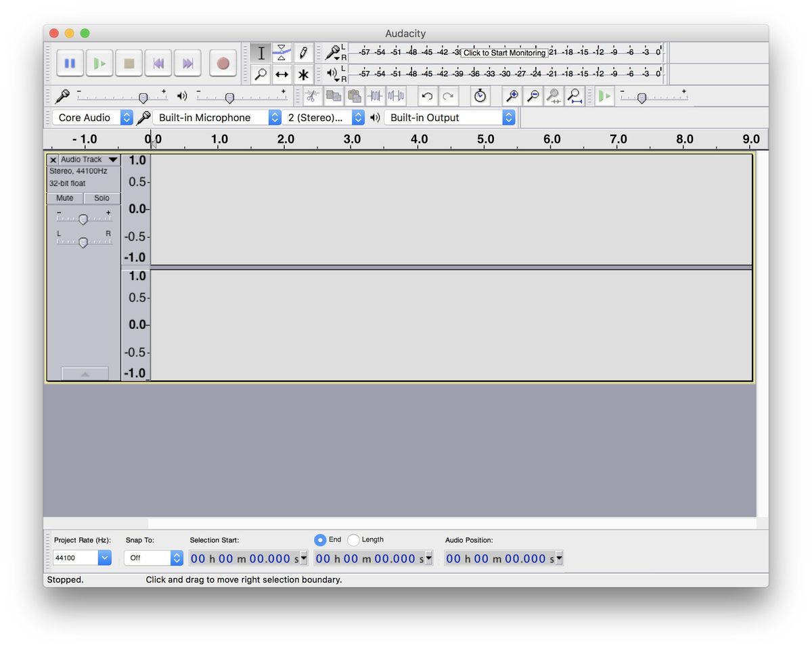Solo the Audio Track
Viewport: 812px width, 649px height.
(101, 198)
